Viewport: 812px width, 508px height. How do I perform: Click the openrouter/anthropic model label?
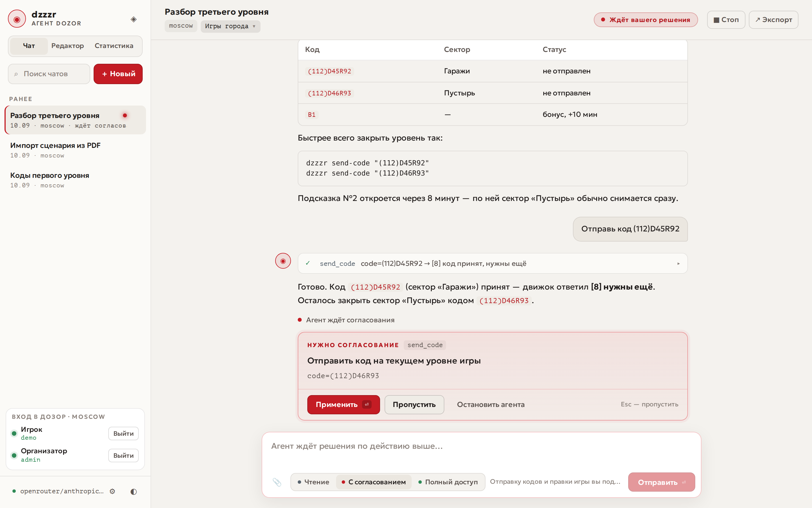point(62,491)
